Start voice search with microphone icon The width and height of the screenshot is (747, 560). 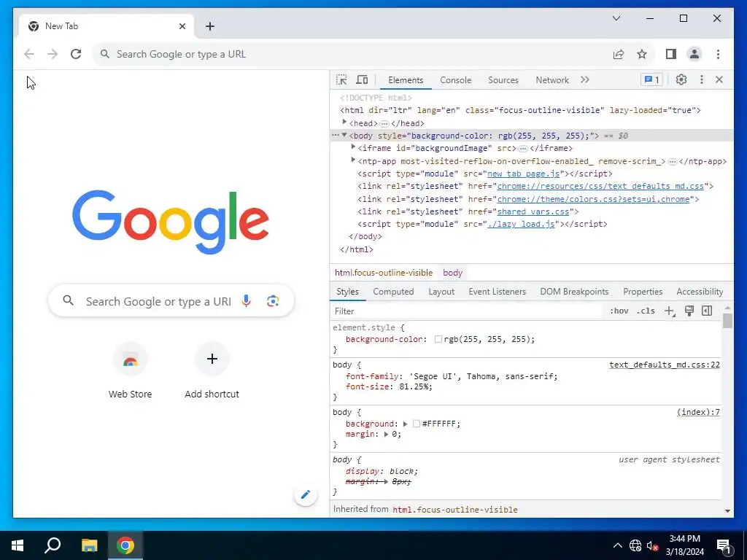coord(246,301)
